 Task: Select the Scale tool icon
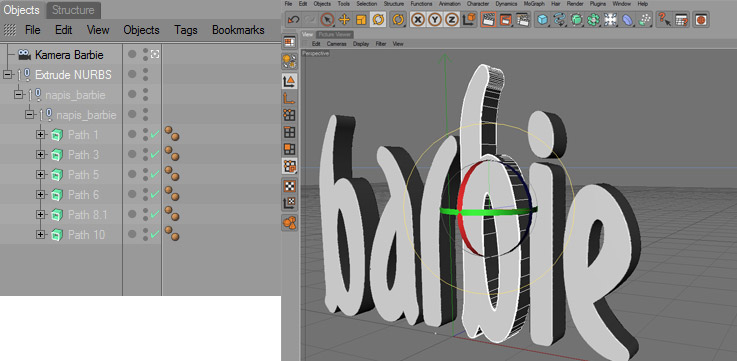[x=361, y=19]
